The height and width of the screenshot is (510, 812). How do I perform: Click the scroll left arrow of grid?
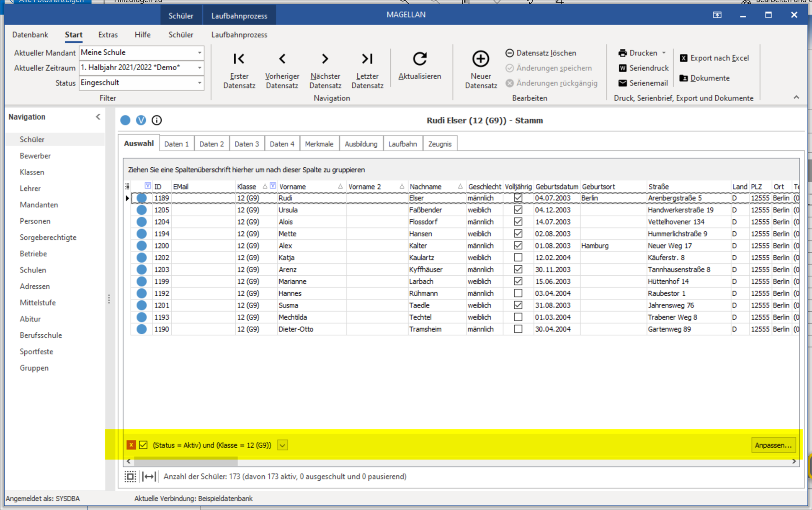129,461
